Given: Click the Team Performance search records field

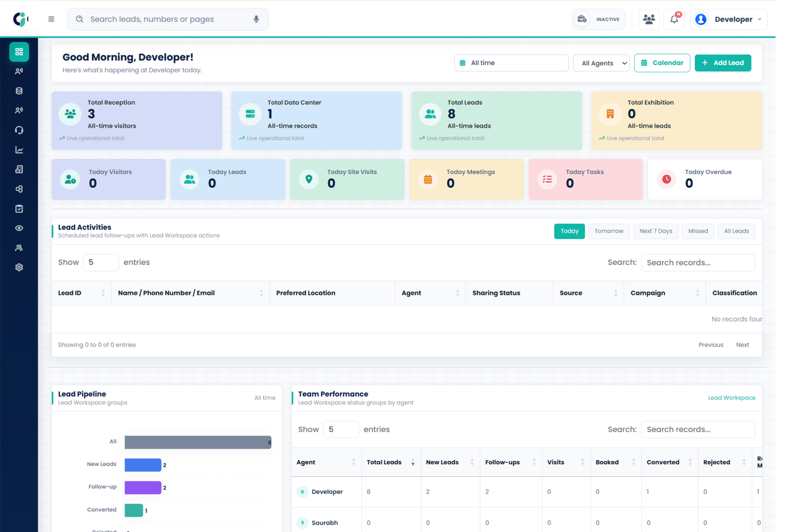Looking at the screenshot, I should [698, 430].
